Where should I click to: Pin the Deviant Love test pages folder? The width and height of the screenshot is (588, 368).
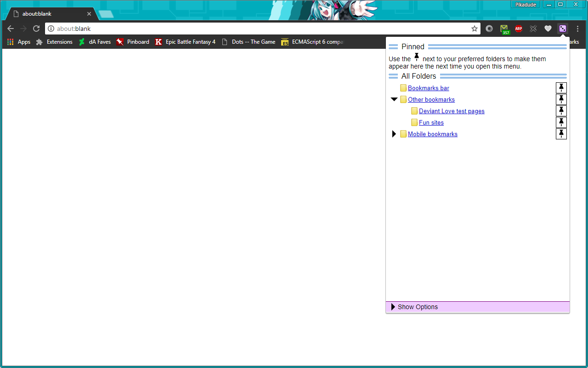[561, 111]
